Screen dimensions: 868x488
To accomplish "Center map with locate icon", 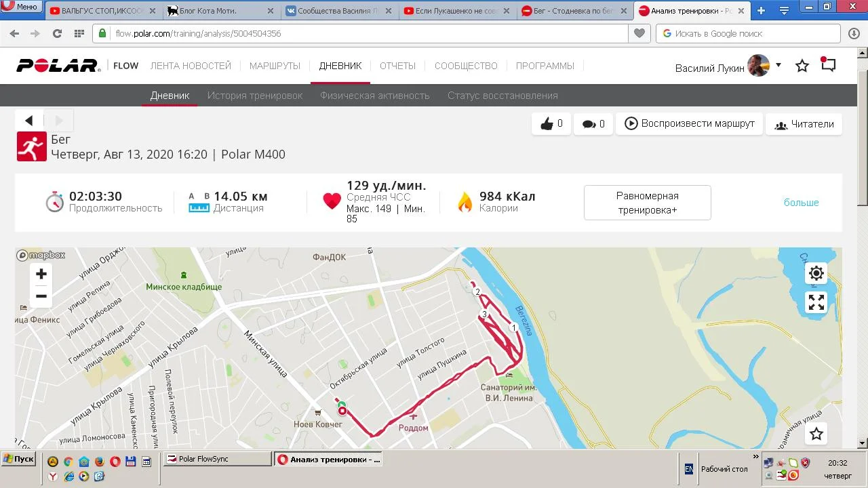I will click(816, 273).
